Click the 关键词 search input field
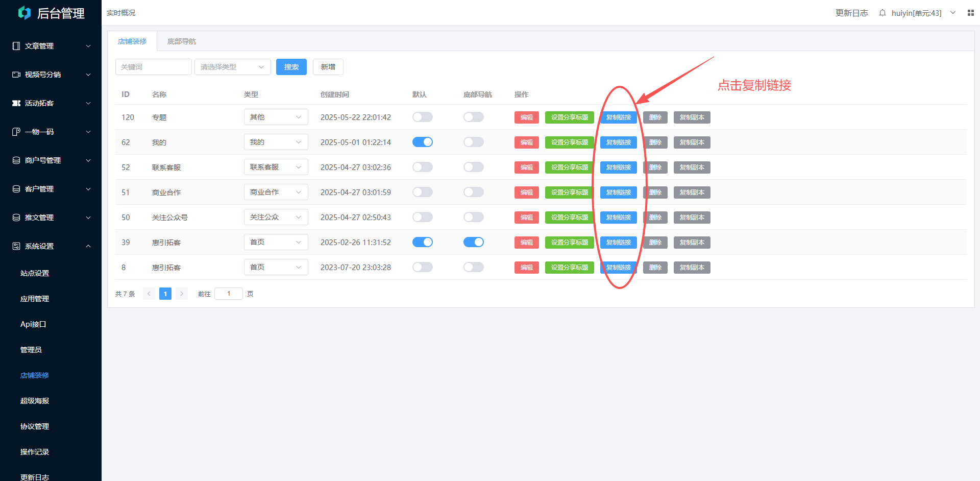The width and height of the screenshot is (980, 481). (x=153, y=67)
